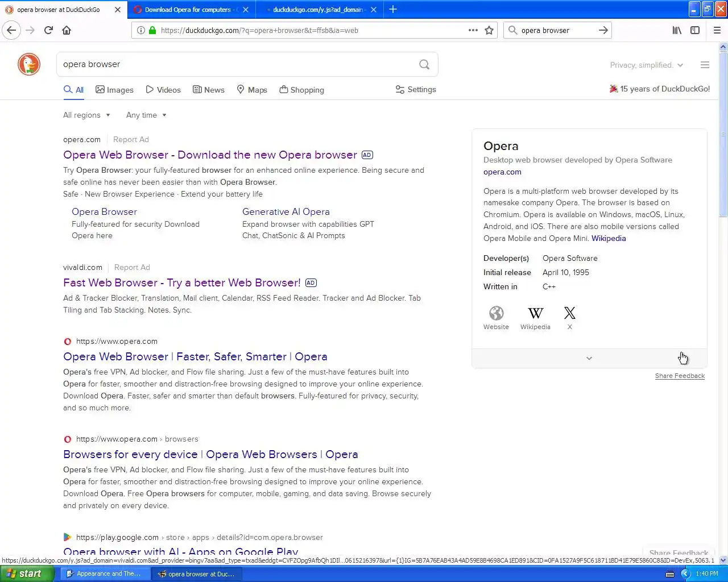This screenshot has width=728, height=582.
Task: Click the search bar go arrow
Action: coord(603,30)
